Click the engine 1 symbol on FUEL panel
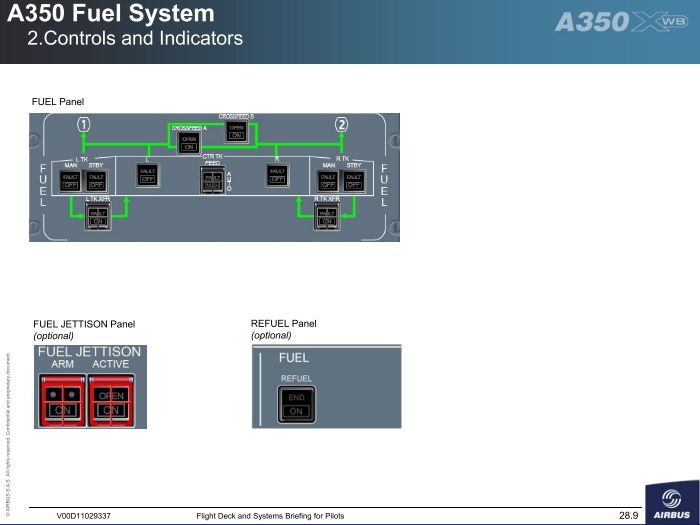 click(83, 125)
